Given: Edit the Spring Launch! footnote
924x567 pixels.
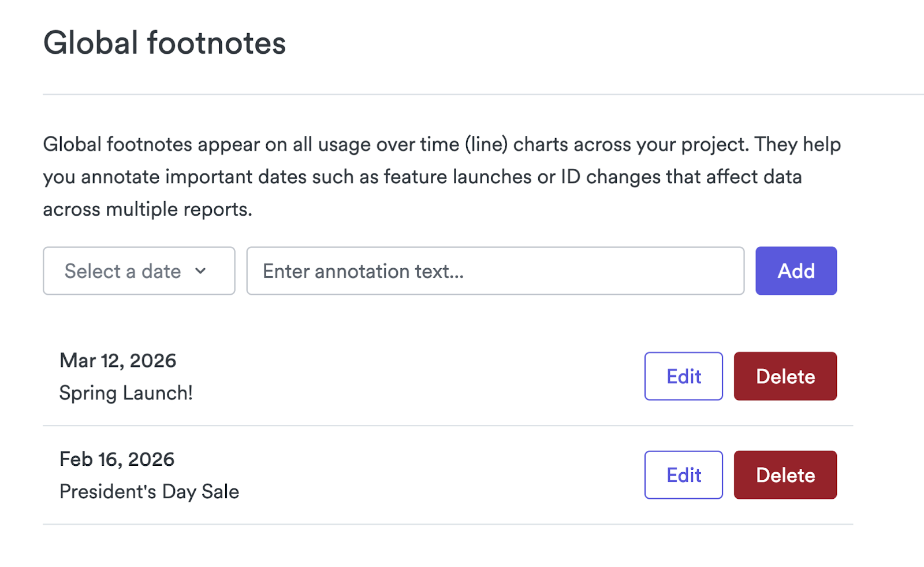Looking at the screenshot, I should 683,376.
